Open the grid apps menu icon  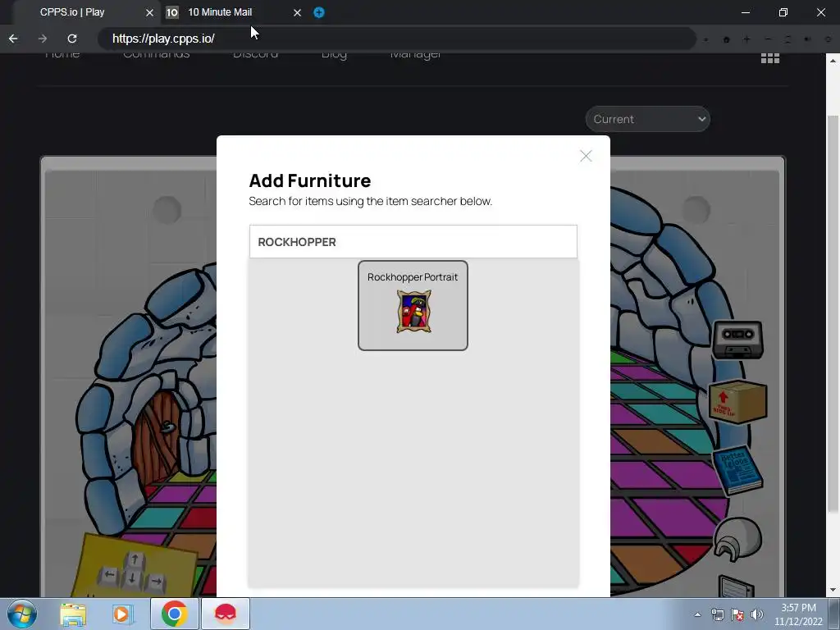pos(769,58)
